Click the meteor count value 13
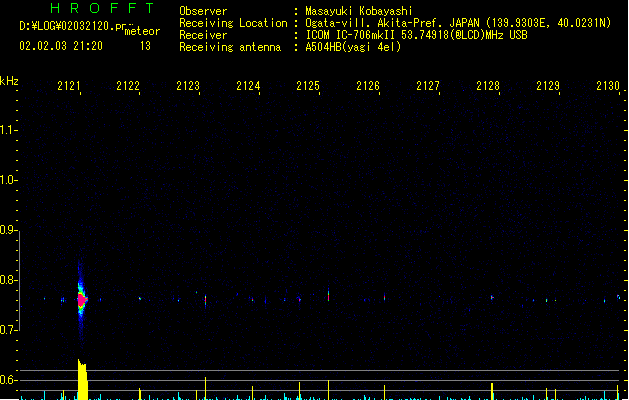This screenshot has width=629, height=400. point(145,46)
